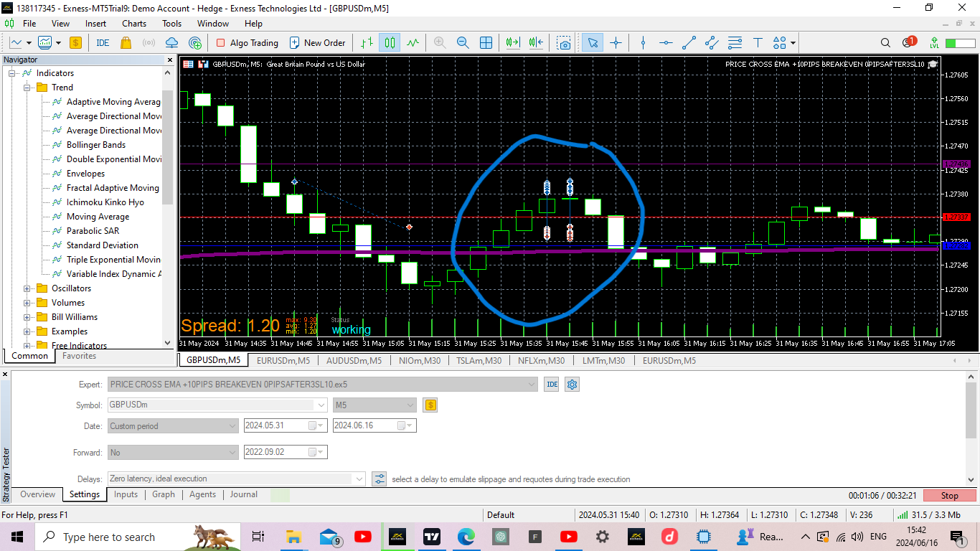This screenshot has height=551, width=980.
Task: Open the search magnifier icon
Action: [x=886, y=43]
